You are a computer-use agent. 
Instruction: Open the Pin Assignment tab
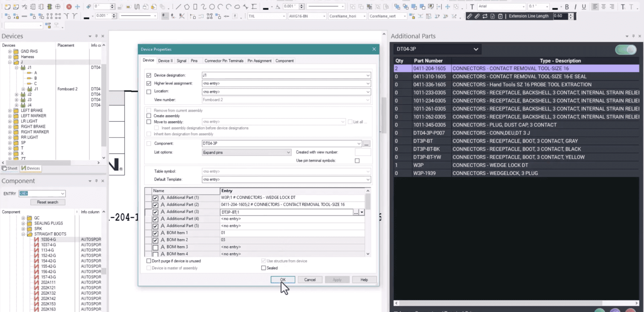(259, 61)
